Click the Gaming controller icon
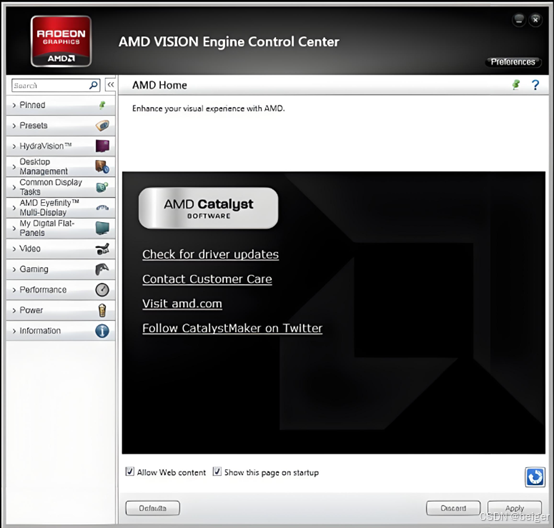This screenshot has width=554, height=528. pyautogui.click(x=102, y=269)
